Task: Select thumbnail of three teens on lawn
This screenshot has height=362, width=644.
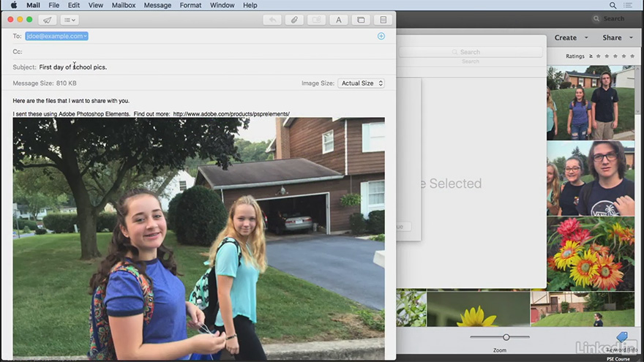Action: tap(591, 102)
